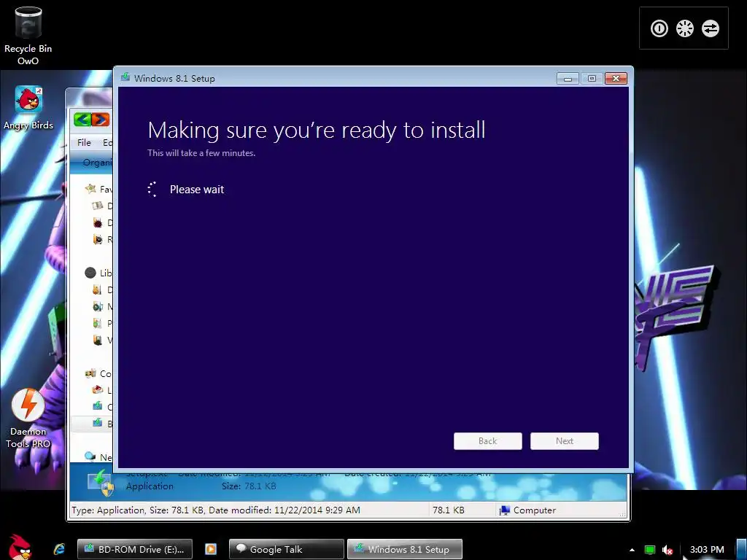The width and height of the screenshot is (747, 560).
Task: Switch to BD-ROM Drive (E:) taskbar button
Action: point(135,549)
